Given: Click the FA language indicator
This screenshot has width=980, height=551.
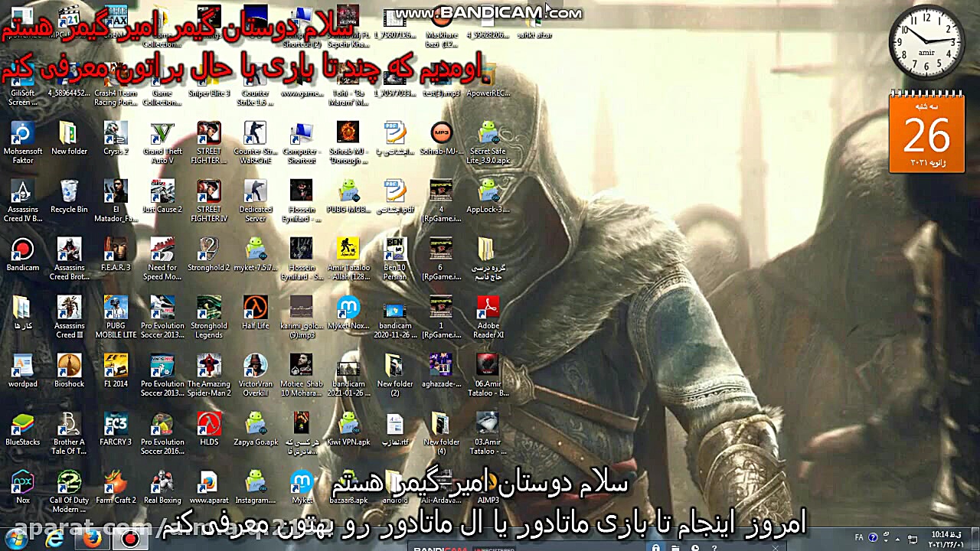Looking at the screenshot, I should 859,537.
